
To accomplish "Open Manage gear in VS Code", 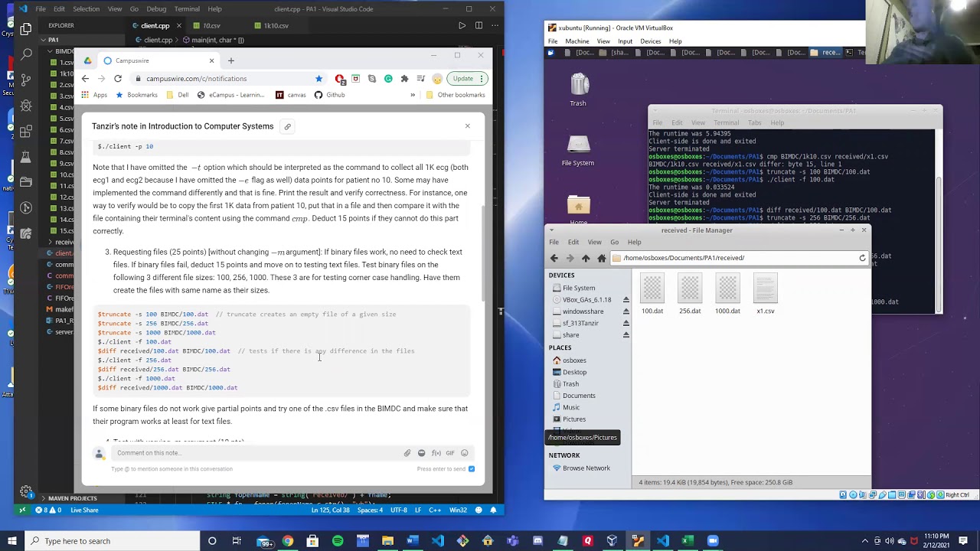I will (x=26, y=491).
